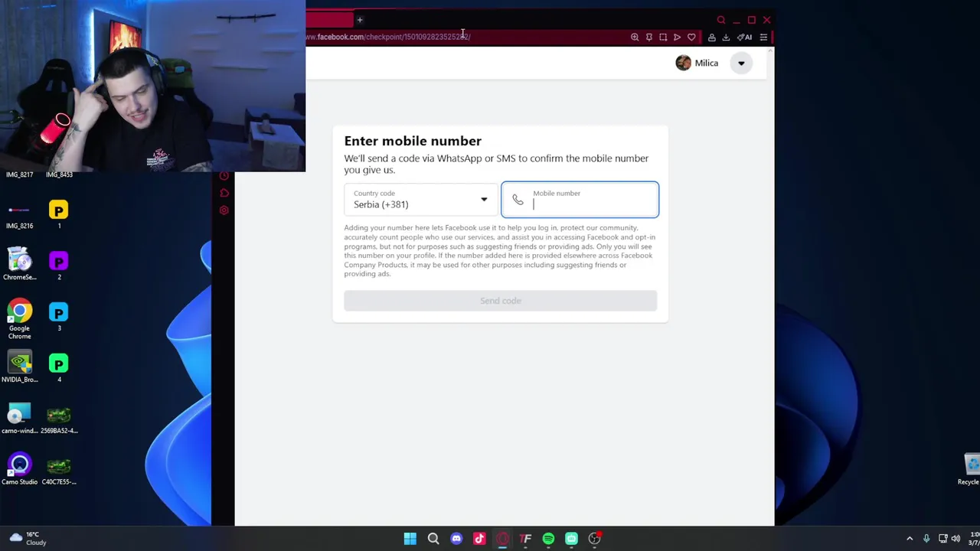This screenshot has width=980, height=551.
Task: Open browser sidebar extensions cube icon
Action: pyautogui.click(x=224, y=193)
